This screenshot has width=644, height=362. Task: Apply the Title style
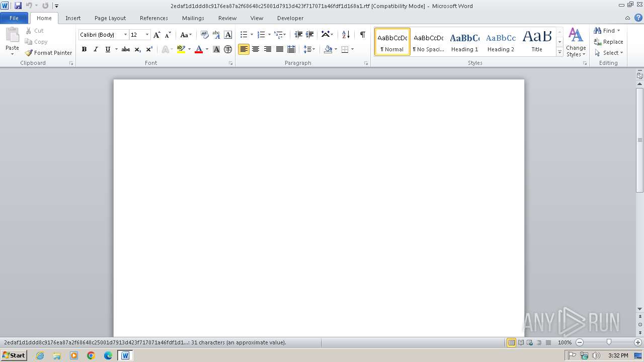pyautogui.click(x=537, y=42)
